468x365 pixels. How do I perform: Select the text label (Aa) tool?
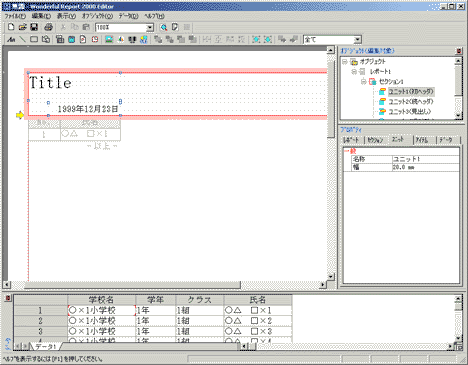[11, 39]
